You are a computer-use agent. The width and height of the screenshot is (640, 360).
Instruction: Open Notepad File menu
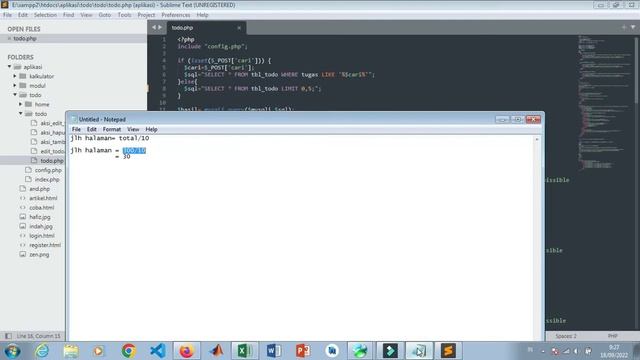tap(76, 129)
